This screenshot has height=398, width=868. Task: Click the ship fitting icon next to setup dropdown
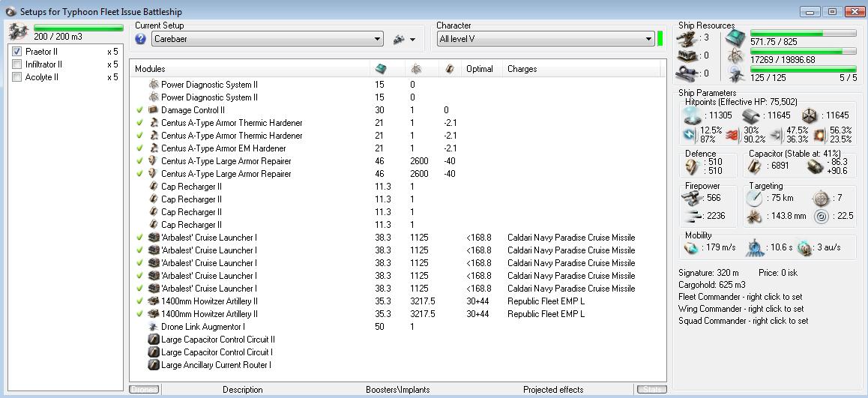point(399,40)
